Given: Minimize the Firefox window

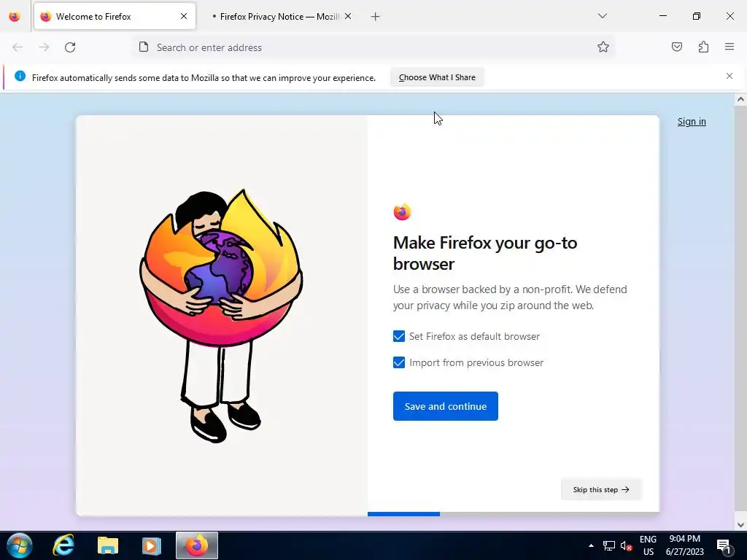Looking at the screenshot, I should pyautogui.click(x=662, y=16).
